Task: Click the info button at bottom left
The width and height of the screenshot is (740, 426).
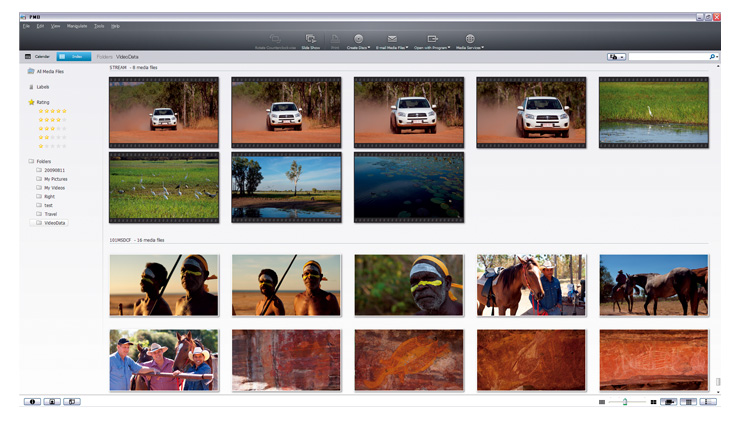Action: click(32, 401)
